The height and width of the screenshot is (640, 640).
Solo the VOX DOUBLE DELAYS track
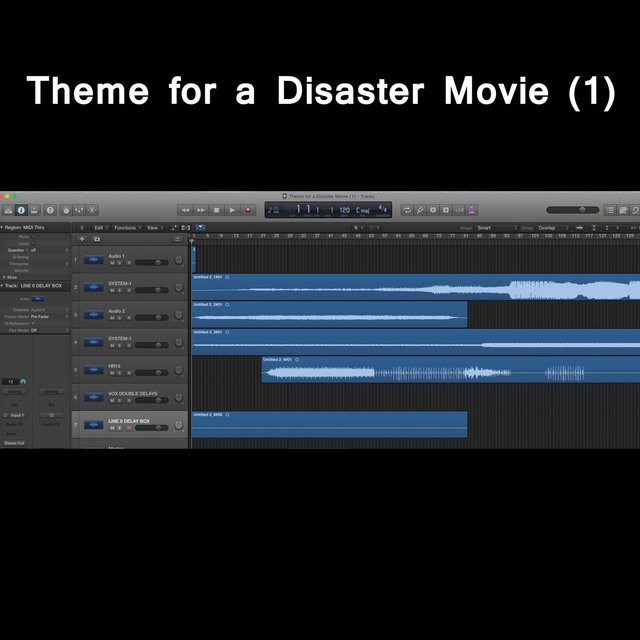tap(120, 400)
